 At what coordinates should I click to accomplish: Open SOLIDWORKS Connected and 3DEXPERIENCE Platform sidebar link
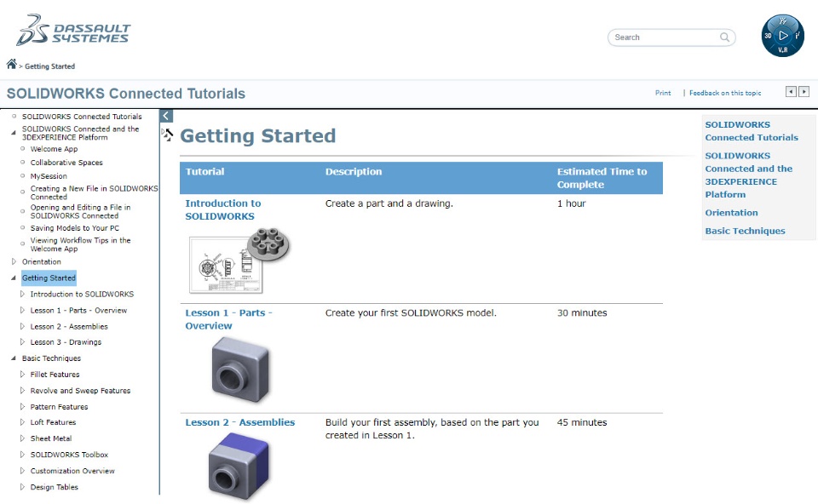pyautogui.click(x=749, y=175)
